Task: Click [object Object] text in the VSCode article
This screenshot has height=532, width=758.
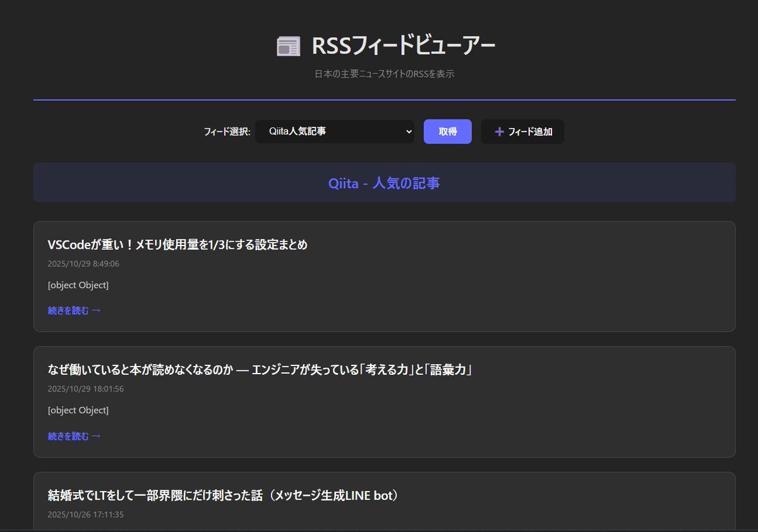Action: (x=78, y=285)
